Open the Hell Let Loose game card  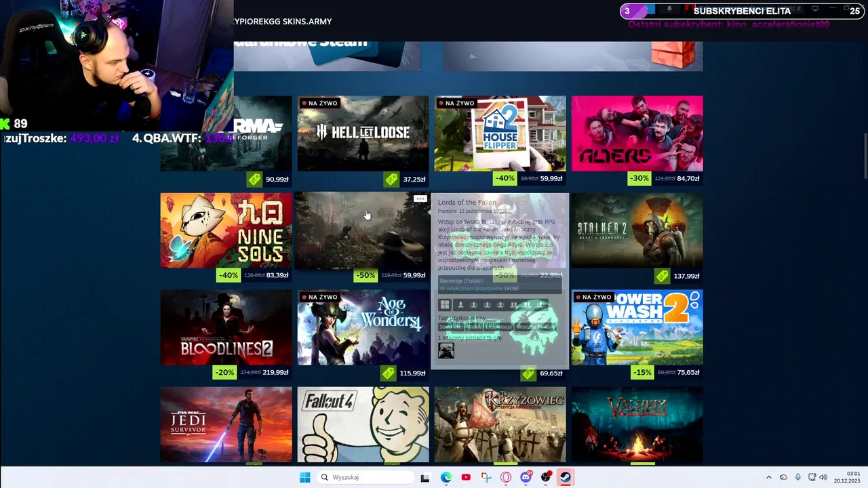click(x=363, y=133)
